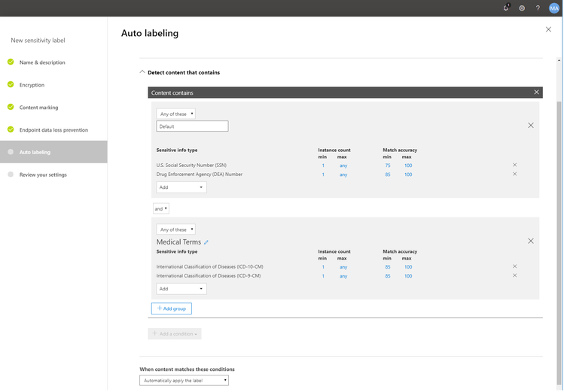Click SSN match accuracy min value 75
This screenshot has width=564, height=392.
[388, 165]
